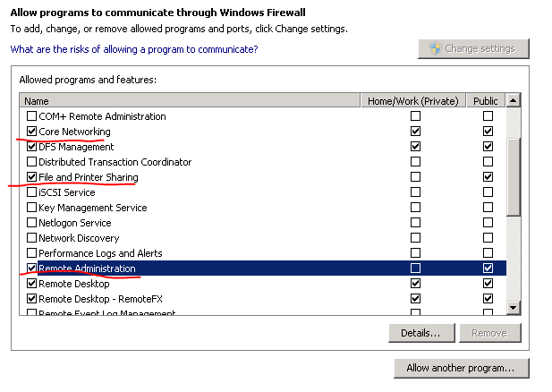Disable Public for DFS Management

(x=488, y=146)
